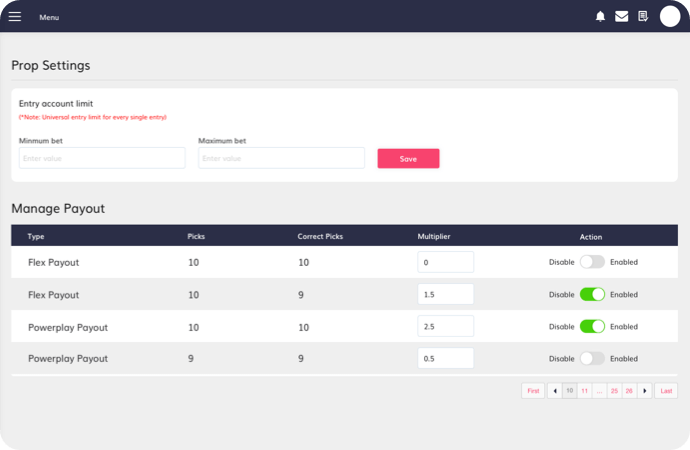Click the Minimum bet input field
This screenshot has width=690, height=450.
(x=102, y=158)
